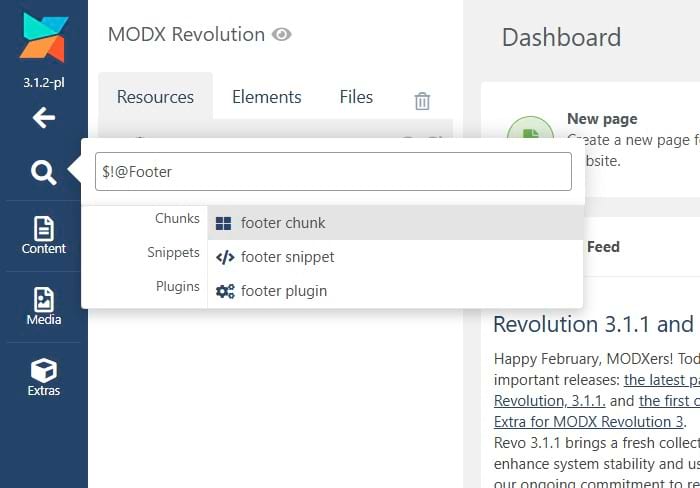Collapse sidebar with back arrow icon
Image resolution: width=700 pixels, height=488 pixels.
(x=44, y=117)
